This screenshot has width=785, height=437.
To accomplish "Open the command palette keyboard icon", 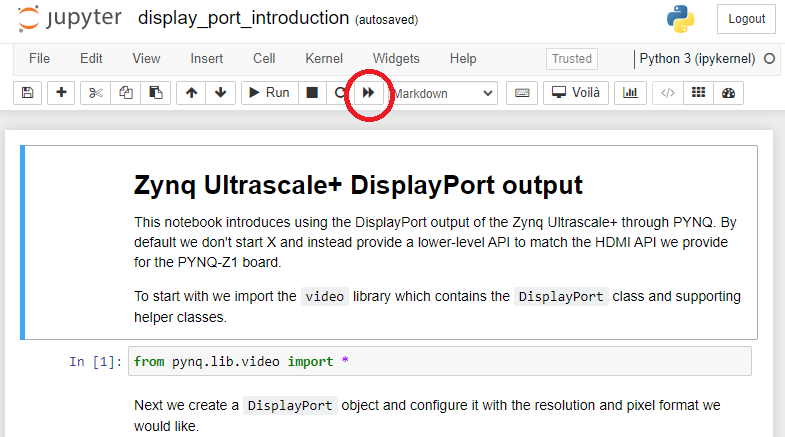I will 522,93.
